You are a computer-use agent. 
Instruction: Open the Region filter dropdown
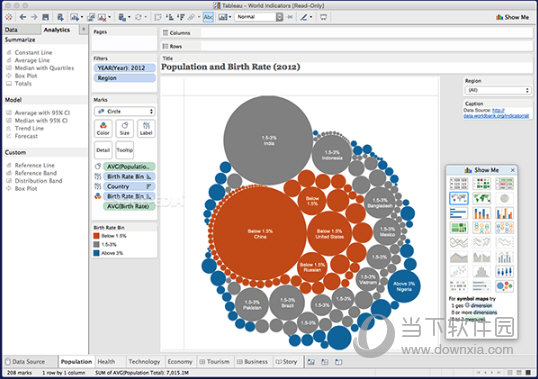tap(498, 90)
